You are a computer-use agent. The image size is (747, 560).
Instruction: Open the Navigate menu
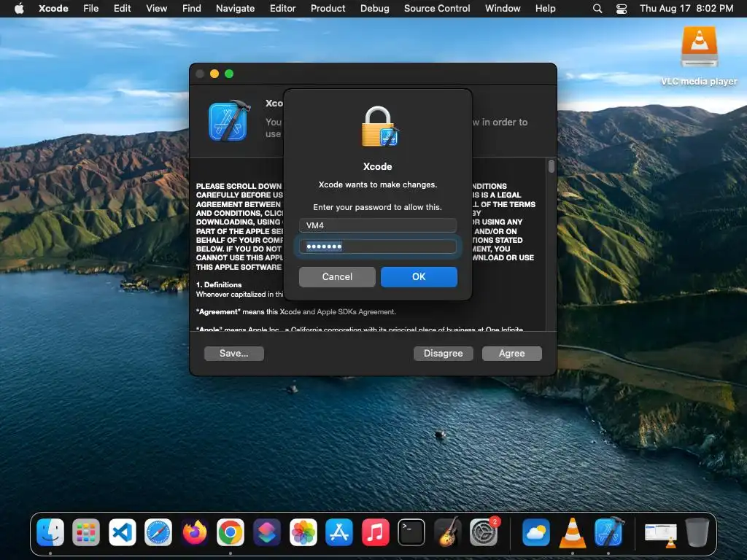[x=236, y=9]
